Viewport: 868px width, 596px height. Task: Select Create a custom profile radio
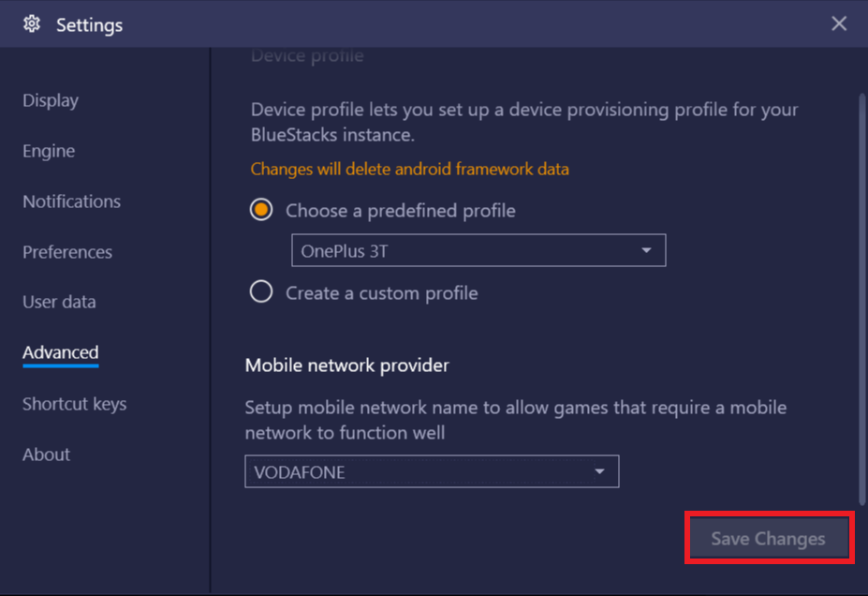pyautogui.click(x=260, y=291)
